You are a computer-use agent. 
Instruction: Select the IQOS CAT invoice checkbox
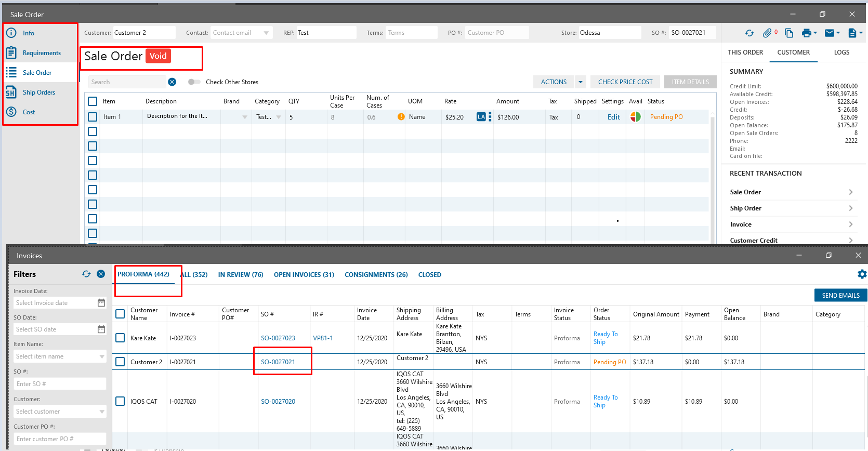point(120,401)
